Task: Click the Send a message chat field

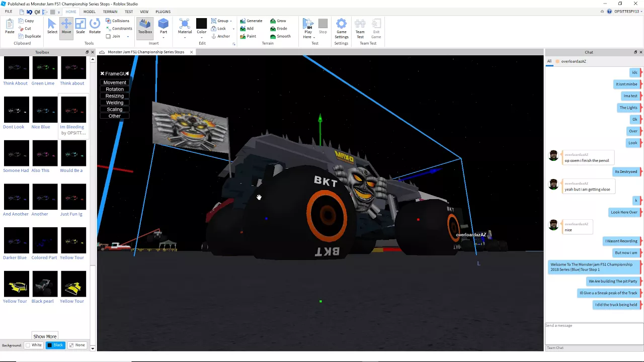Action: 594,333
